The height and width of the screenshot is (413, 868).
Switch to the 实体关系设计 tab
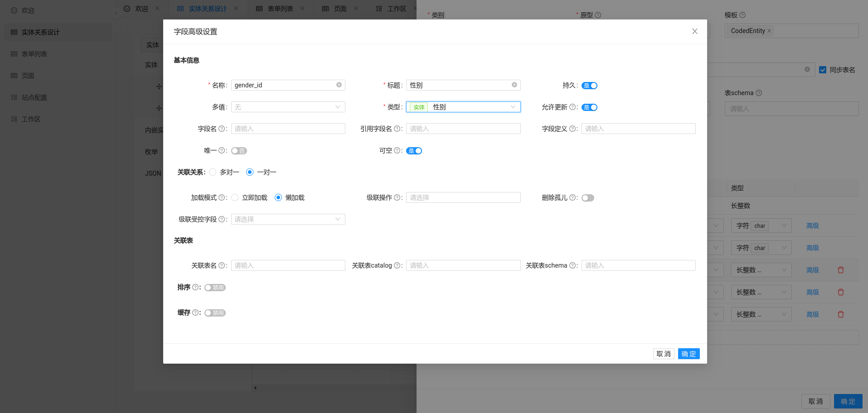click(208, 9)
